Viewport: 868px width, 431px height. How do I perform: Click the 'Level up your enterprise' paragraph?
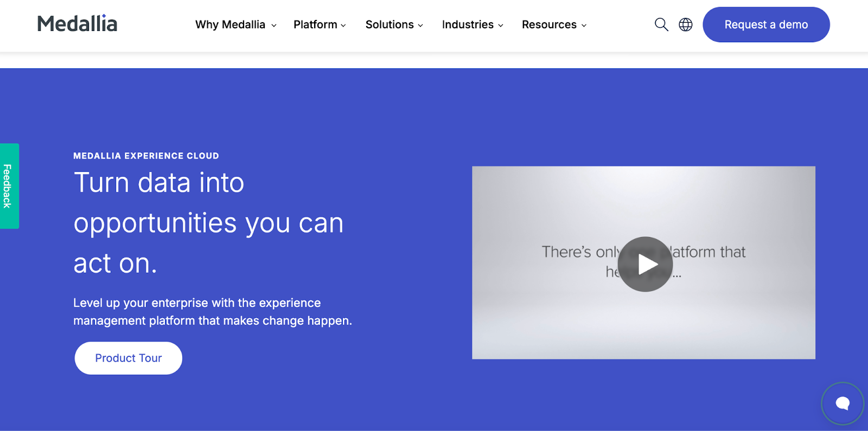click(213, 312)
